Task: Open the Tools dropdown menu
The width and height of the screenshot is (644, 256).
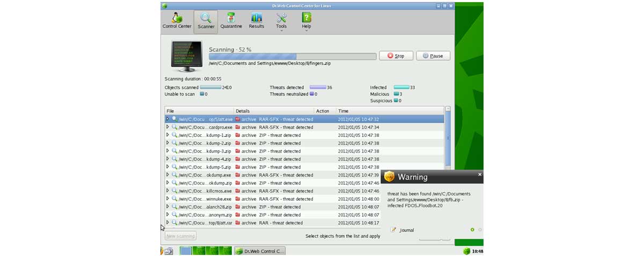Action: (281, 21)
